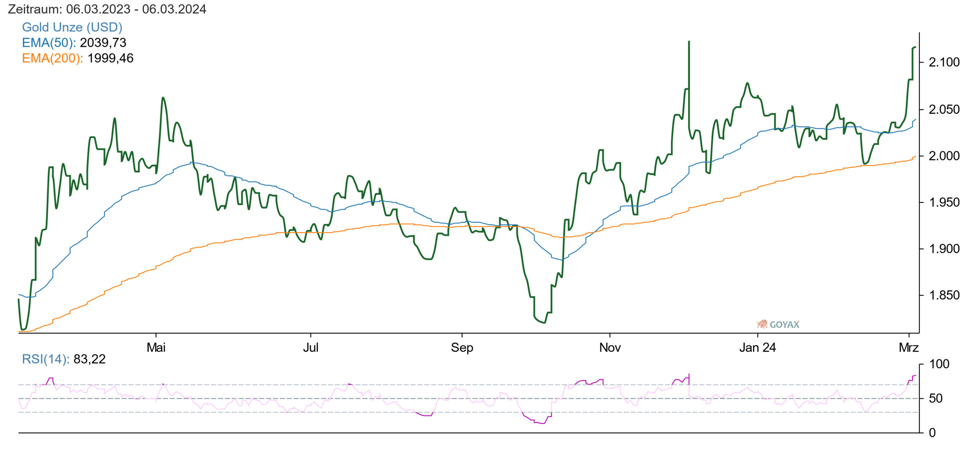Click the RSI axis label 50
The image size is (980, 460).
click(936, 398)
